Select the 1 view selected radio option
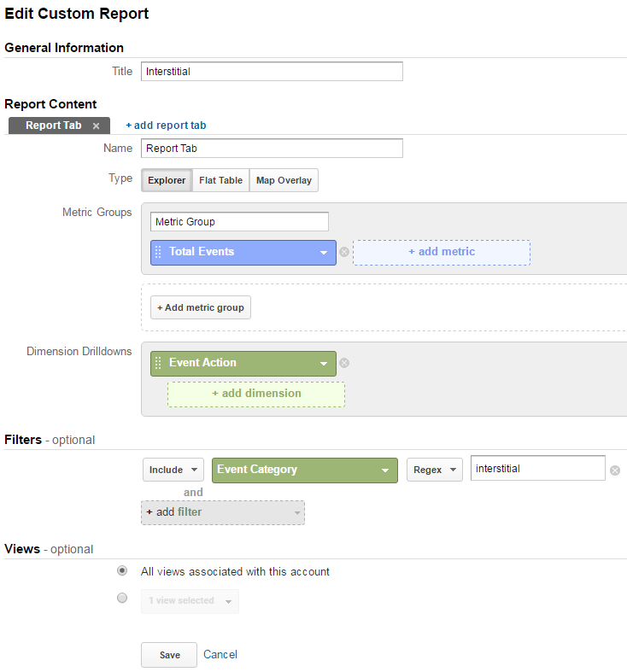627x672 pixels. pos(122,598)
